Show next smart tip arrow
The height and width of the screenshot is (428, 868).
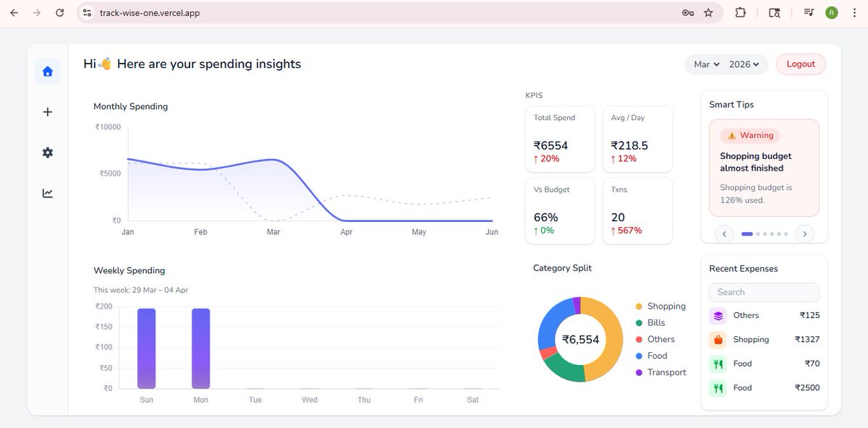click(804, 234)
